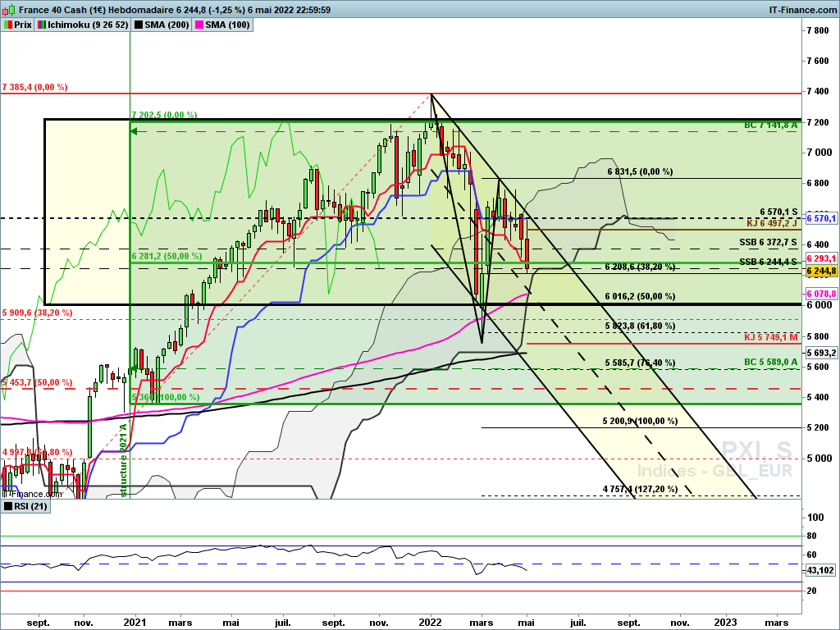The height and width of the screenshot is (630, 840).
Task: Click the label 5 823,8 (61,80 %)
Action: tap(640, 325)
